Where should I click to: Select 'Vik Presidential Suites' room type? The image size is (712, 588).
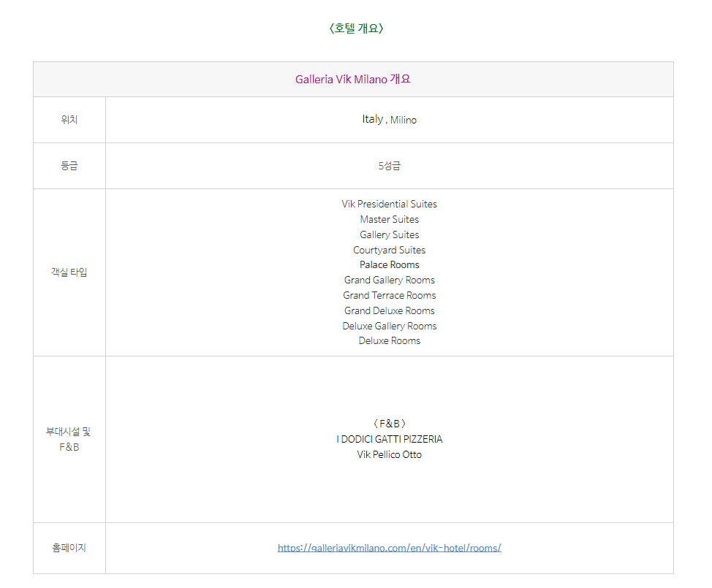(x=389, y=205)
